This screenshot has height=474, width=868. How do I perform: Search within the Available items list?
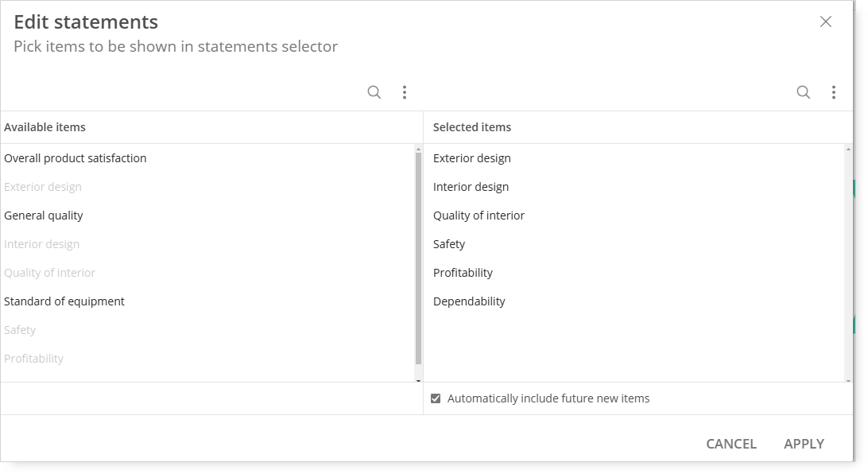pyautogui.click(x=374, y=92)
